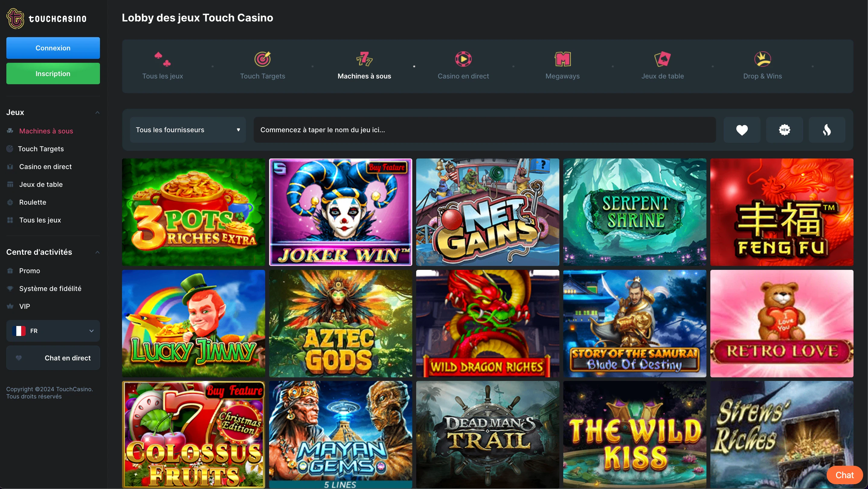Collapse the Jeux sidebar section
868x489 pixels.
click(x=97, y=113)
